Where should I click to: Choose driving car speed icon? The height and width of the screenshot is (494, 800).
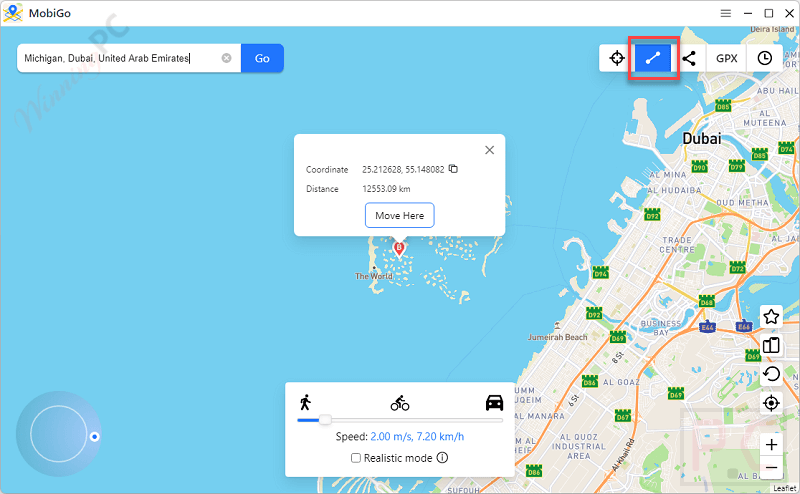point(494,403)
